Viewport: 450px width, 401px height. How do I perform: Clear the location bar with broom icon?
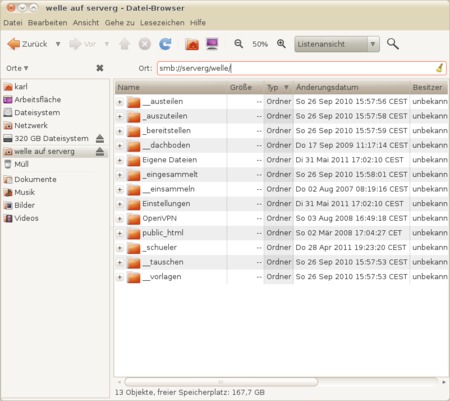coord(440,68)
